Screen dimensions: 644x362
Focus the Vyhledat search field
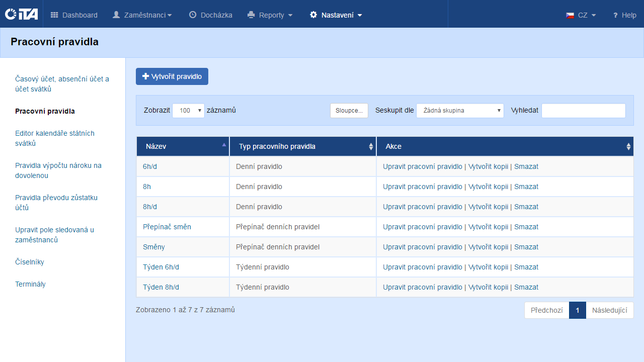point(583,111)
